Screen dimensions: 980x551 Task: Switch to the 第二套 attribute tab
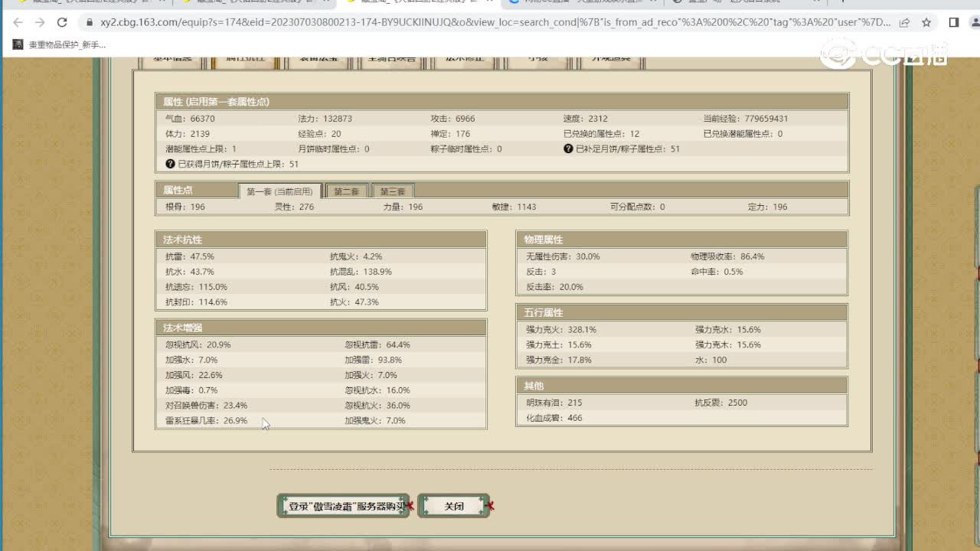click(x=347, y=191)
